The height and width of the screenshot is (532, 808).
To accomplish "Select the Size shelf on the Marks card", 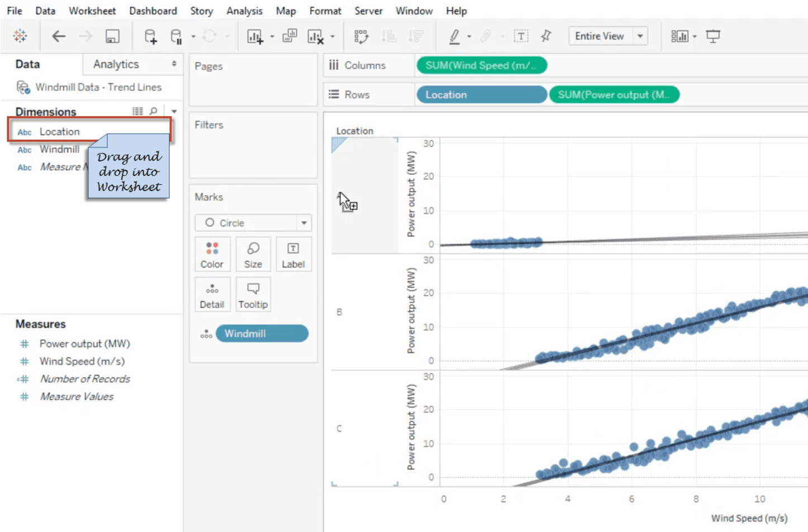I will click(253, 254).
